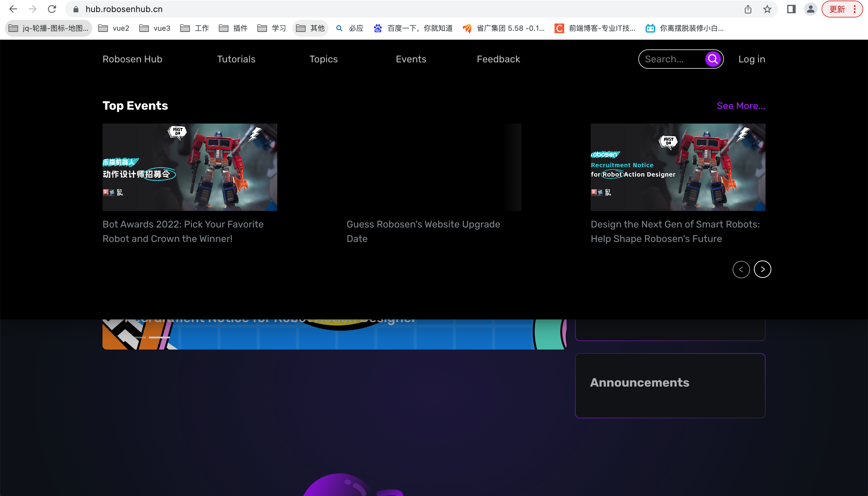Open the Events nav item
Screen dimensions: 868x496
coord(411,59)
